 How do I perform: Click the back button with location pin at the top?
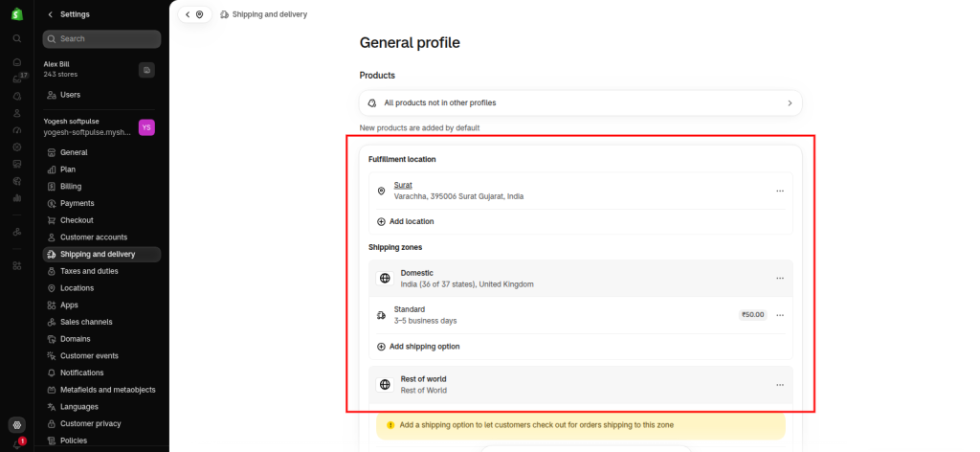(x=194, y=14)
